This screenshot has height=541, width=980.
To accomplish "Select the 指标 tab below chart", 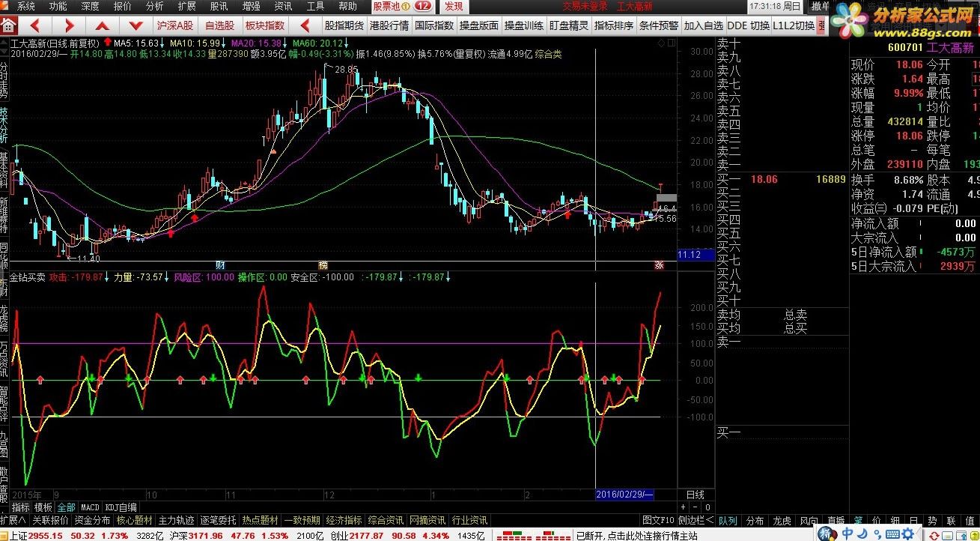I will pos(20,507).
